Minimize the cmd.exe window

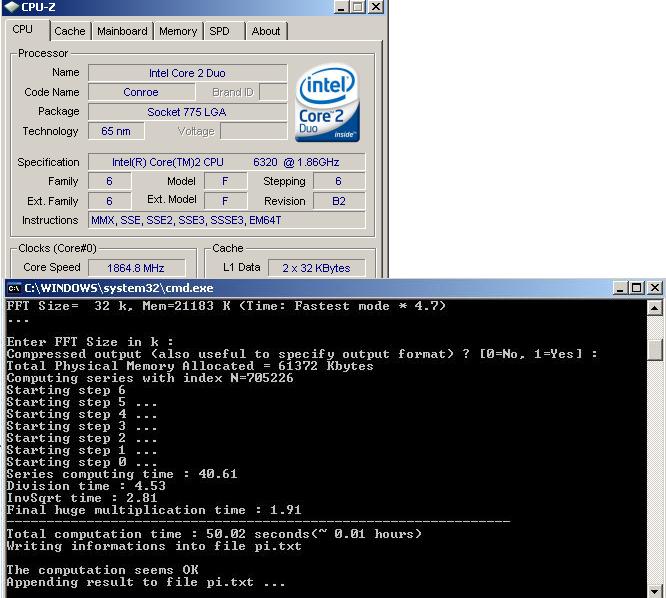(x=620, y=288)
